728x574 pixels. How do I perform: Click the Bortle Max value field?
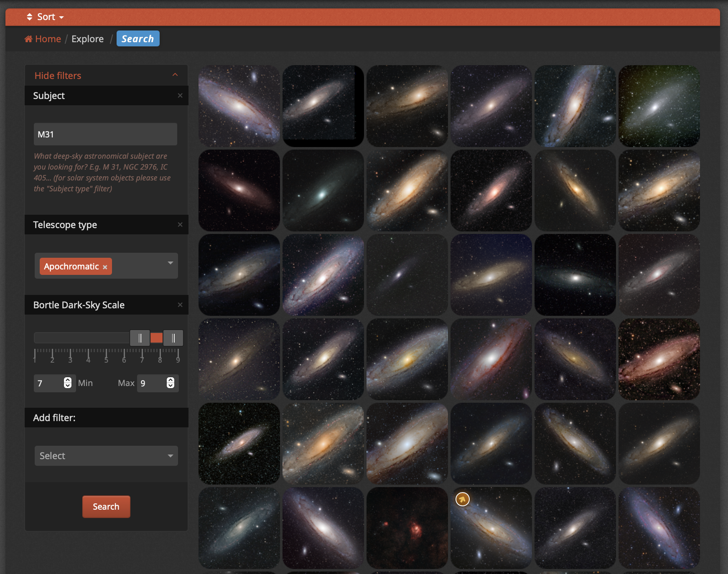(158, 383)
